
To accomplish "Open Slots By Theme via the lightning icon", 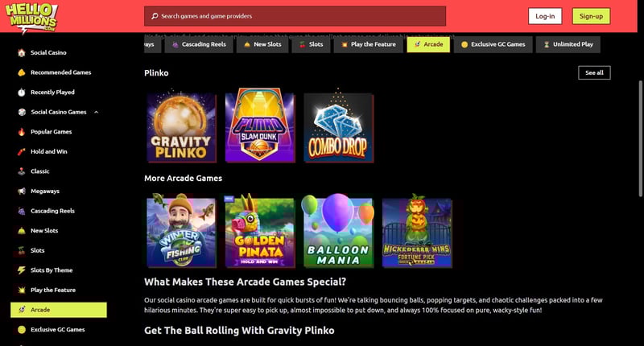I will [x=22, y=270].
